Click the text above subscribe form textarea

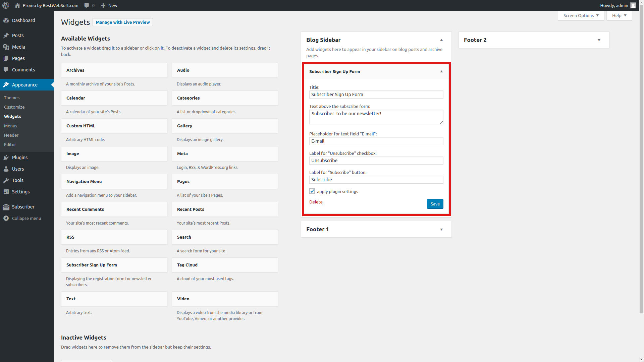tap(376, 117)
